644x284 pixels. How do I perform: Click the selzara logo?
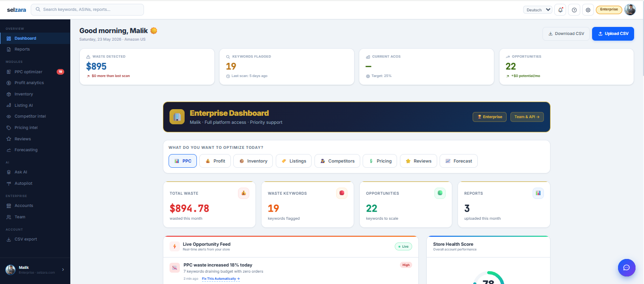coord(17,9)
